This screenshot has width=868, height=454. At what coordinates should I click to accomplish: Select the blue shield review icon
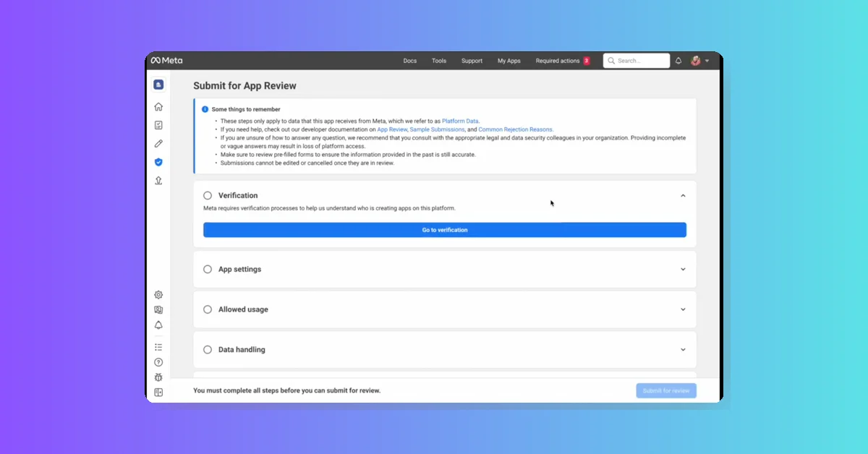(158, 162)
